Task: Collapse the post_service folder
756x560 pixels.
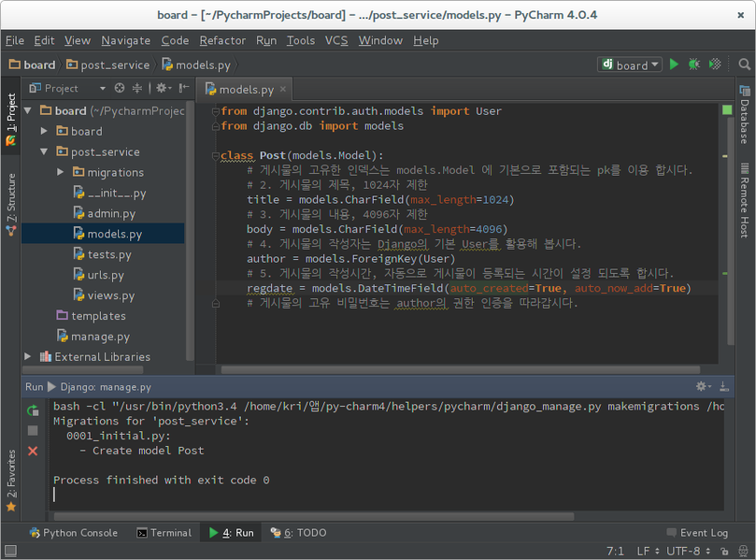Action: (x=44, y=152)
